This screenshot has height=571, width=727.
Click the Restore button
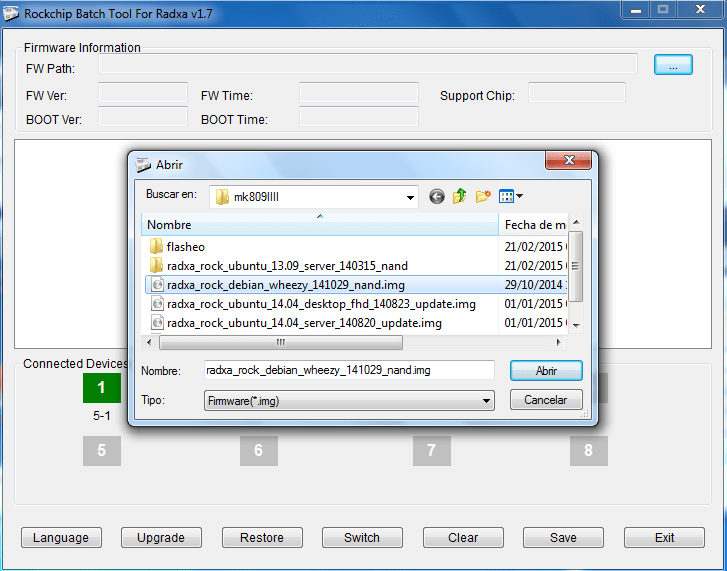[262, 538]
